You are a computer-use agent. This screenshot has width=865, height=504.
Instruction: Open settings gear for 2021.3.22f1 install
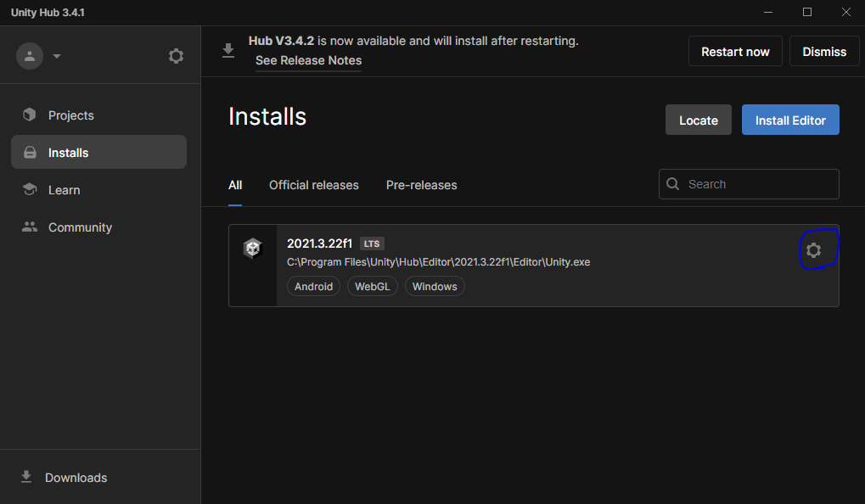(x=813, y=250)
